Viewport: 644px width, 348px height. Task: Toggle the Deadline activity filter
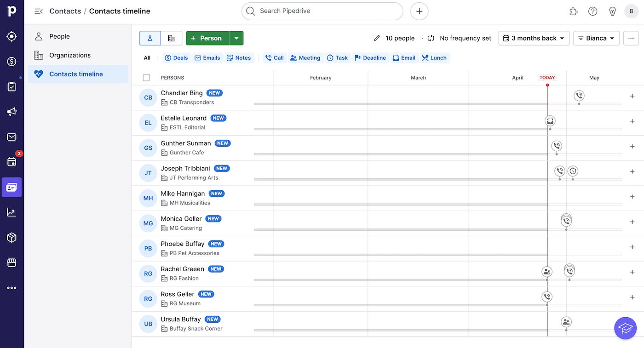[370, 58]
